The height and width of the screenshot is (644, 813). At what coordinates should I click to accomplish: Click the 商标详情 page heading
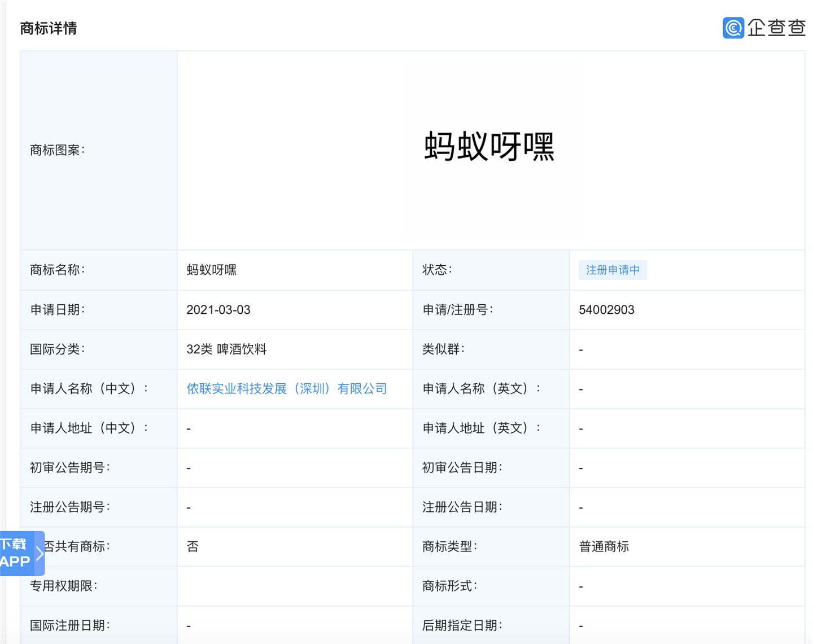[49, 28]
